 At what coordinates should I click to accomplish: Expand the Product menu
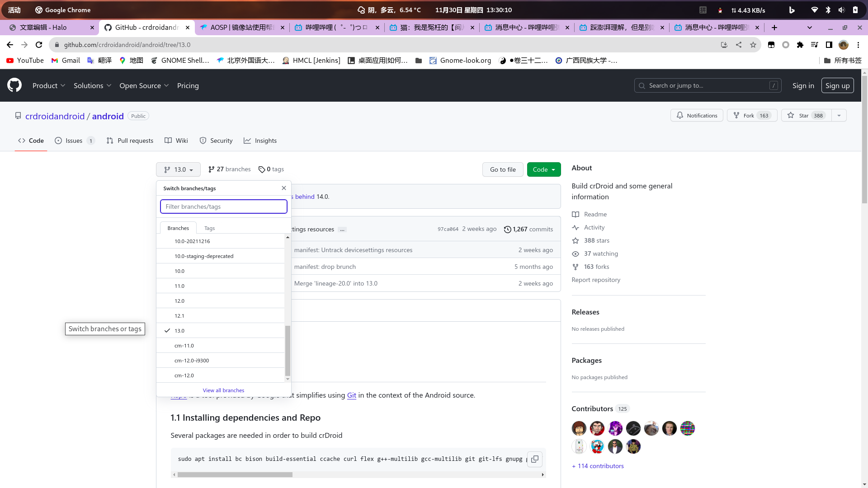coord(49,85)
